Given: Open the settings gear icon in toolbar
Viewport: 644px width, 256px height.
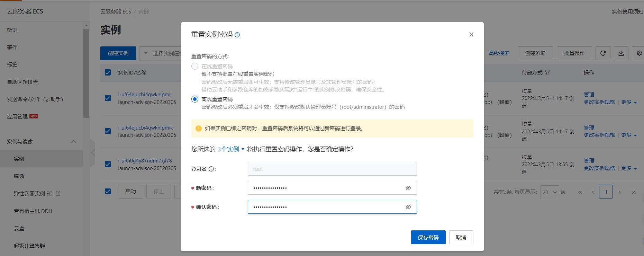Looking at the screenshot, I should 639,53.
